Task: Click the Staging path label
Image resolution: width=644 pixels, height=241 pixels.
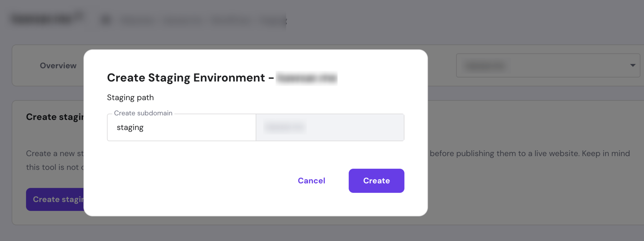Action: (x=130, y=97)
